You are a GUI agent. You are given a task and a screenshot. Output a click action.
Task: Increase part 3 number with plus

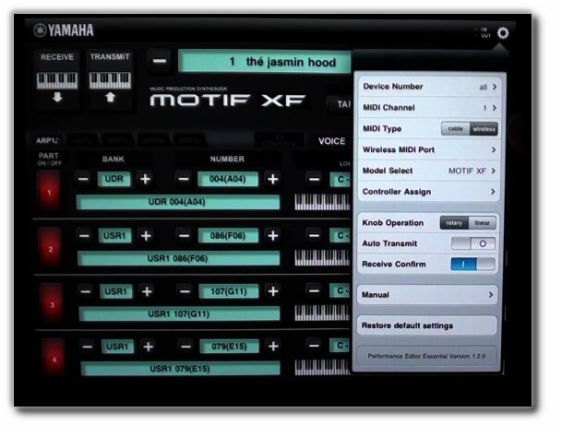tap(273, 291)
